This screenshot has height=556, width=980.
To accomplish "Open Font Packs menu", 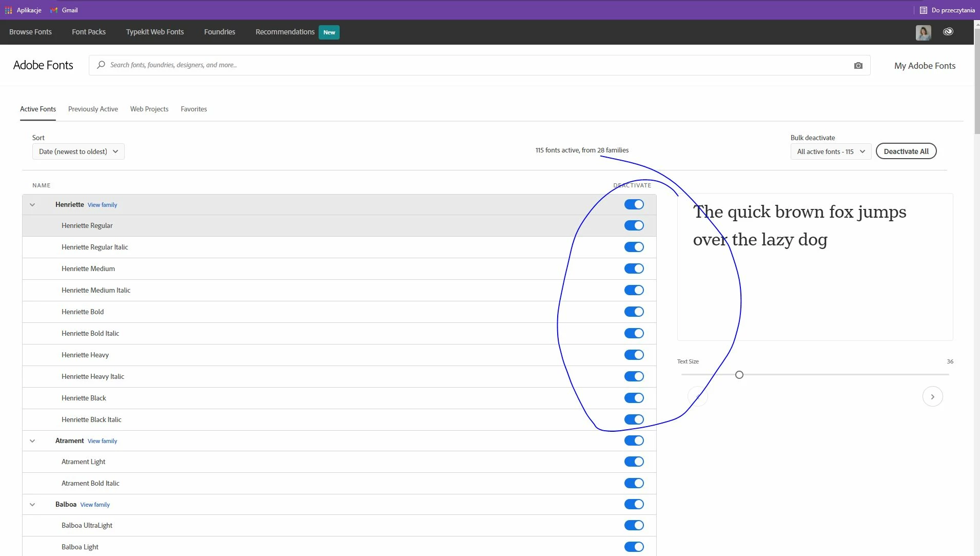I will click(89, 32).
